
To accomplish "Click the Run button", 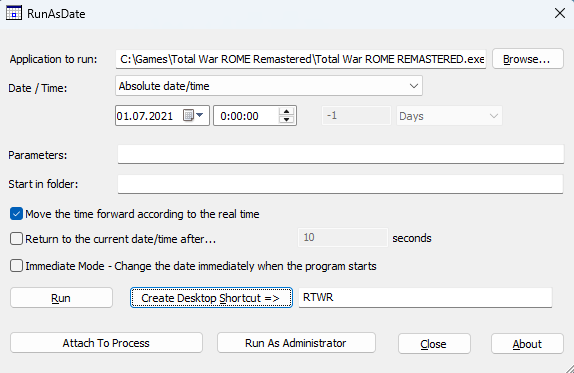I will tap(61, 298).
